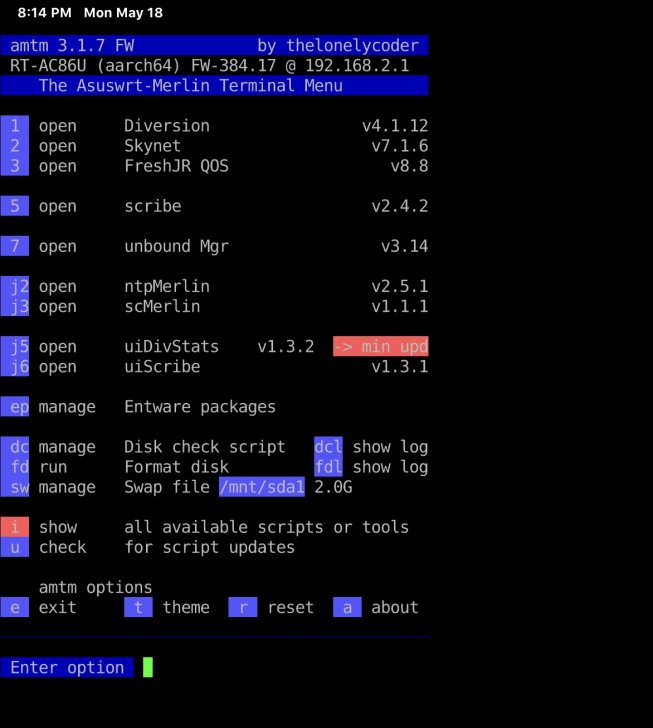Click the r reset key
Viewport: 653px width, 728px height.
point(243,607)
